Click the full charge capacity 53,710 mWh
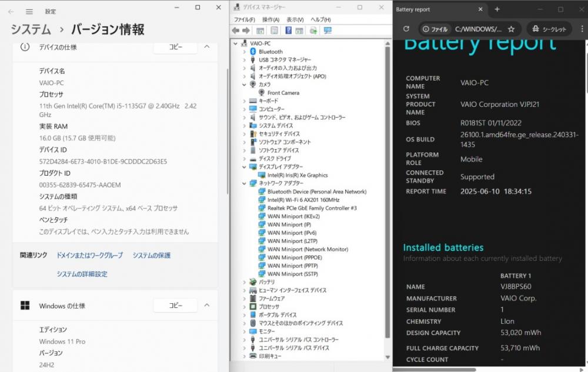Screen dimensions: 588x372 tap(520, 348)
